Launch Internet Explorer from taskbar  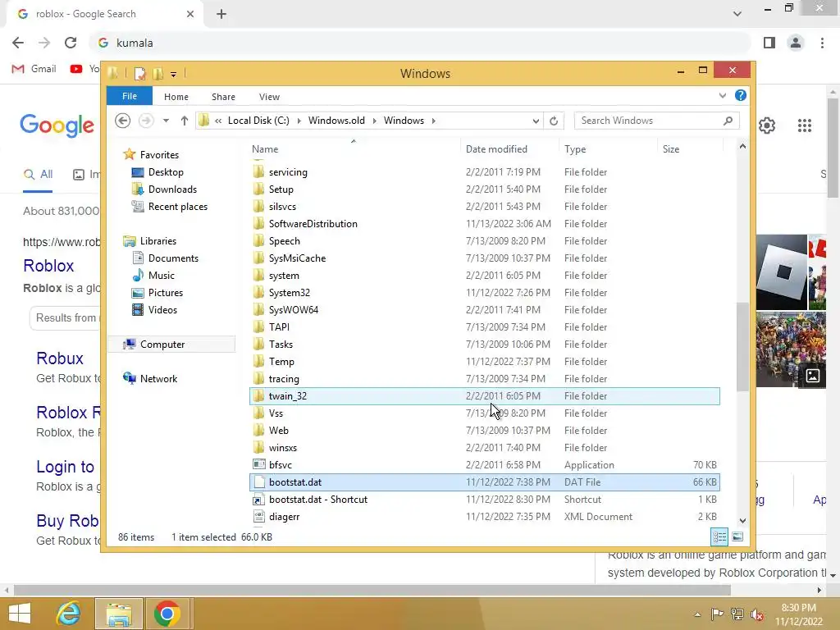[x=69, y=614]
